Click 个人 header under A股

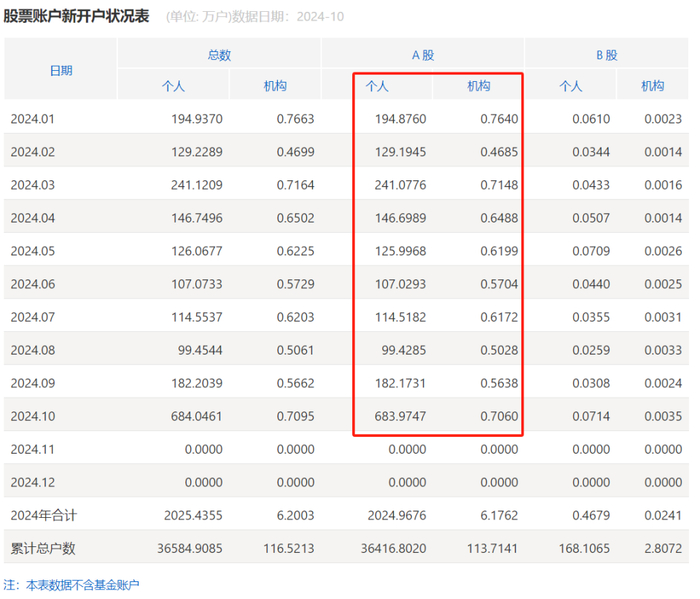click(x=377, y=86)
